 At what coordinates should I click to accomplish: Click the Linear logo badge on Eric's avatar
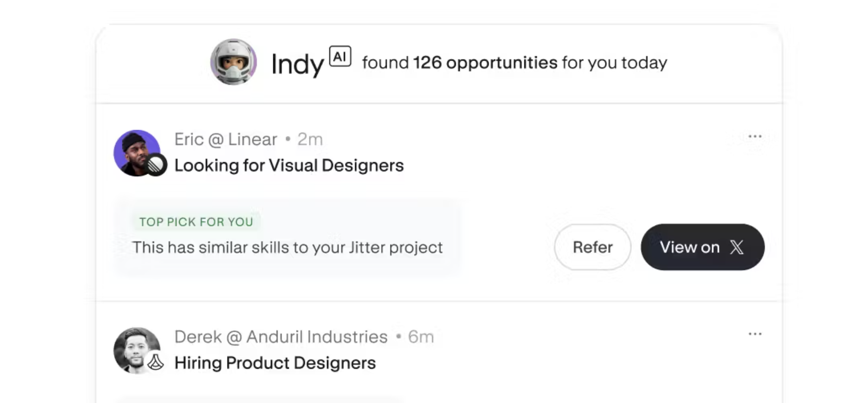coord(156,164)
